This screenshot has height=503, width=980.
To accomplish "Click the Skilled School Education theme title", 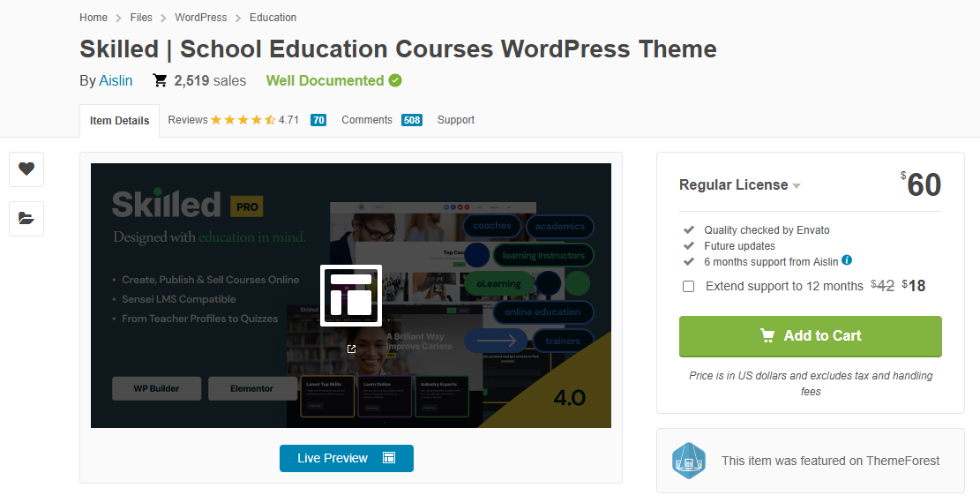I will point(398,49).
